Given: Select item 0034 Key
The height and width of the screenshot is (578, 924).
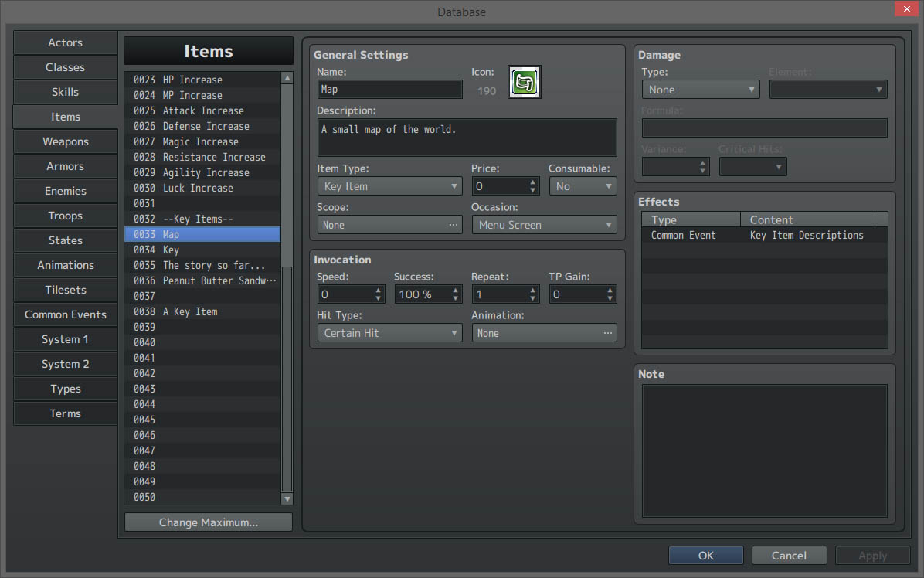Looking at the screenshot, I should click(x=202, y=250).
